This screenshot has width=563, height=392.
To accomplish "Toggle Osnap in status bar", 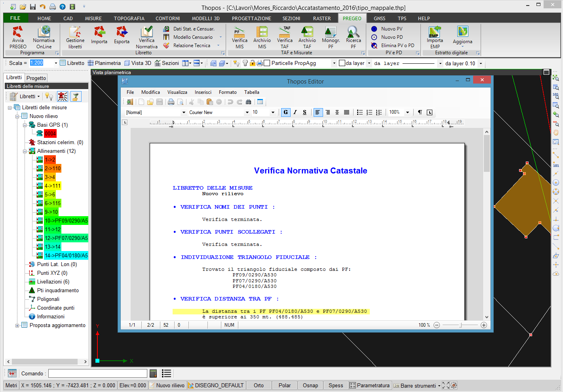I will coord(310,385).
